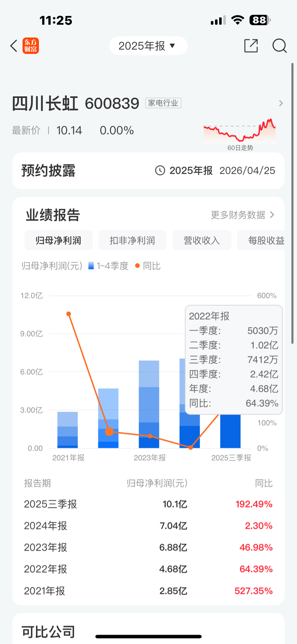Toggle the 1~4季度 legend item
This screenshot has height=644, width=297.
click(x=108, y=266)
